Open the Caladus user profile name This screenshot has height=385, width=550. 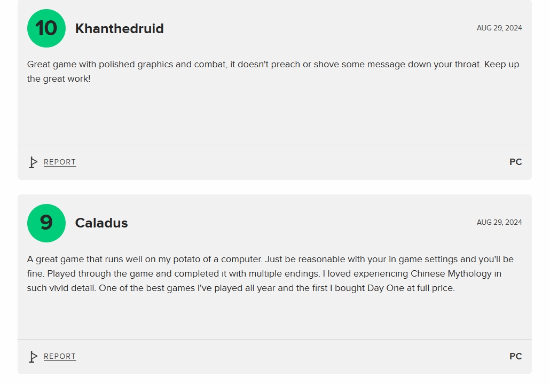coord(101,223)
